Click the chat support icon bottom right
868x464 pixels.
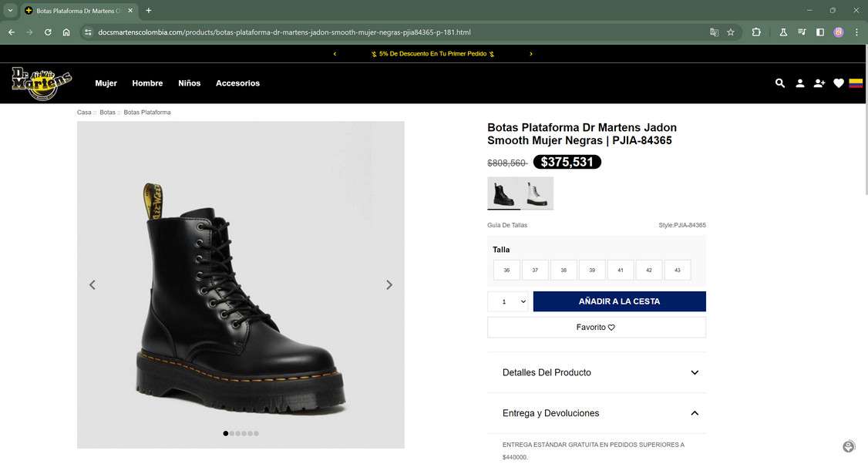[849, 447]
